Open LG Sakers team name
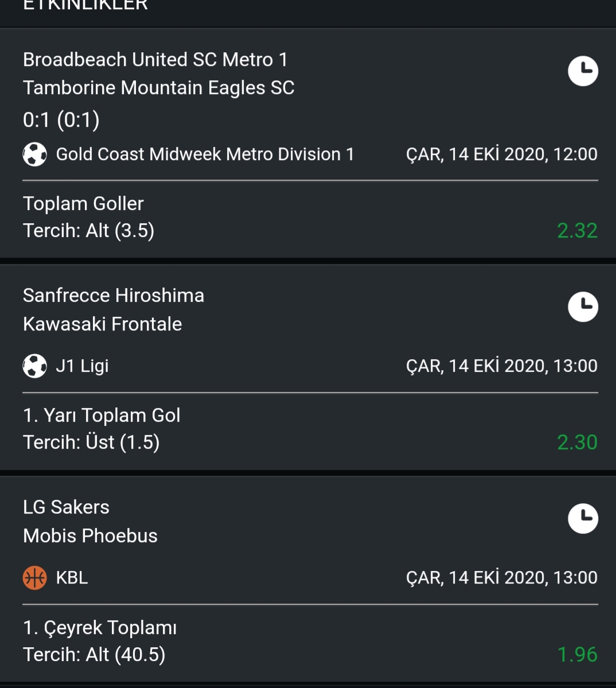Image resolution: width=616 pixels, height=688 pixels. click(66, 507)
